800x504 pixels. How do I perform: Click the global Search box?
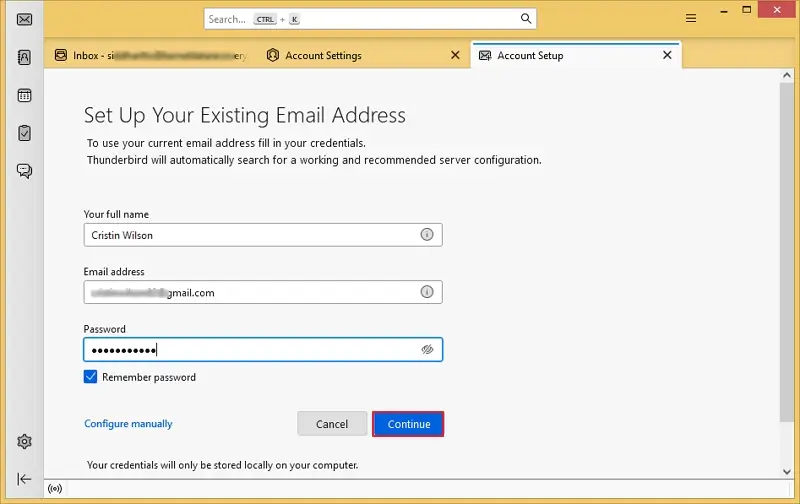coord(370,19)
